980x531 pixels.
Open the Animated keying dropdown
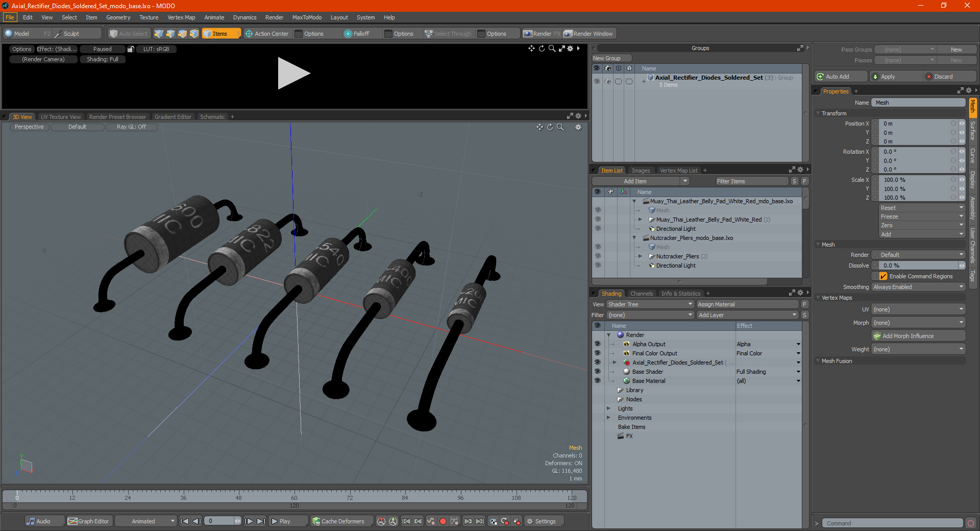[146, 521]
